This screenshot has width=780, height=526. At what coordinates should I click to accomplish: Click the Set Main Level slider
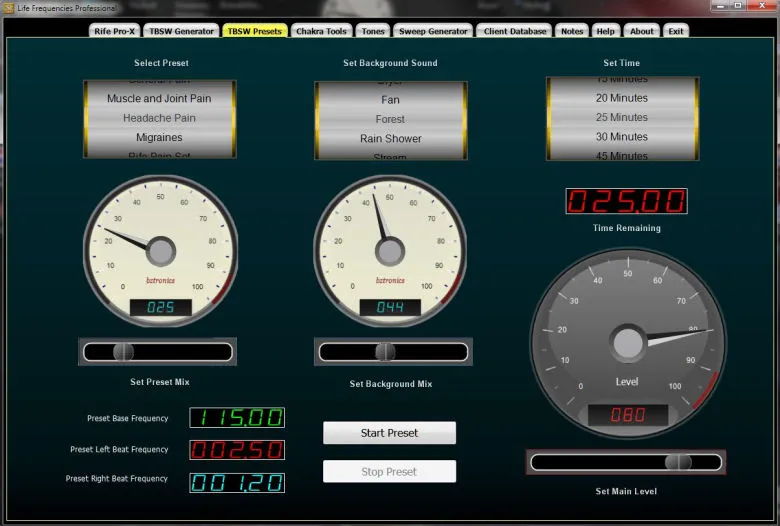pos(626,462)
